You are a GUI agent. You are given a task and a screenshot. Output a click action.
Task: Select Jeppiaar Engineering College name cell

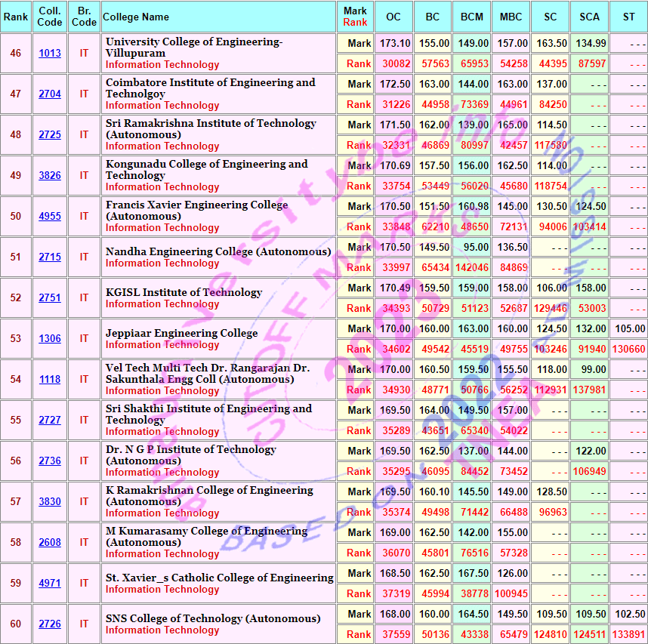(x=181, y=333)
